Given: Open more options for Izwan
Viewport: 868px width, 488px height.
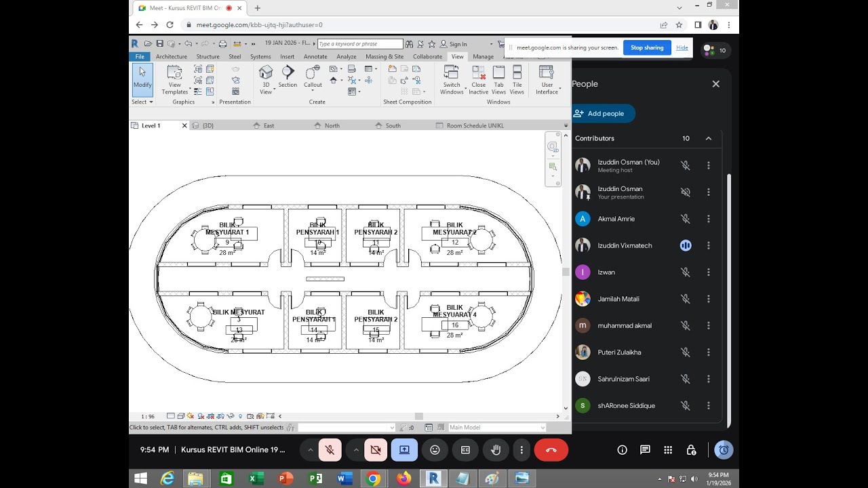Looking at the screenshot, I should (x=709, y=272).
